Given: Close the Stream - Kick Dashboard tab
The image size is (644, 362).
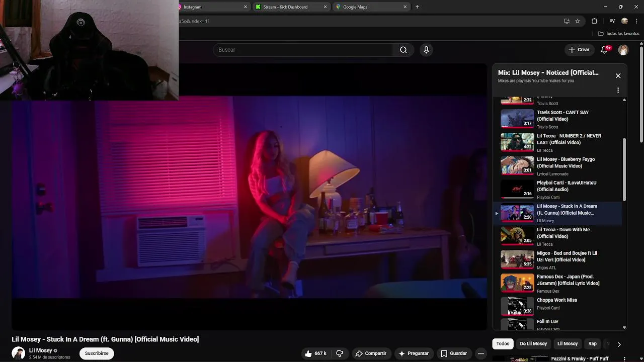Looking at the screenshot, I should [x=325, y=7].
